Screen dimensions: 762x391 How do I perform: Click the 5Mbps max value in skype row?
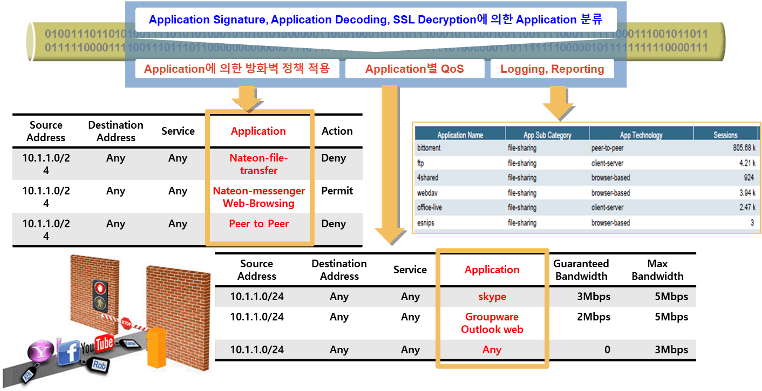point(671,296)
